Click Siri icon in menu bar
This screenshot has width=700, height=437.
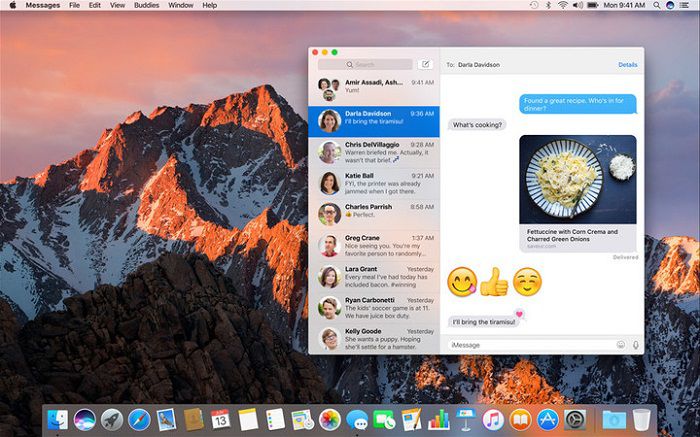click(670, 5)
